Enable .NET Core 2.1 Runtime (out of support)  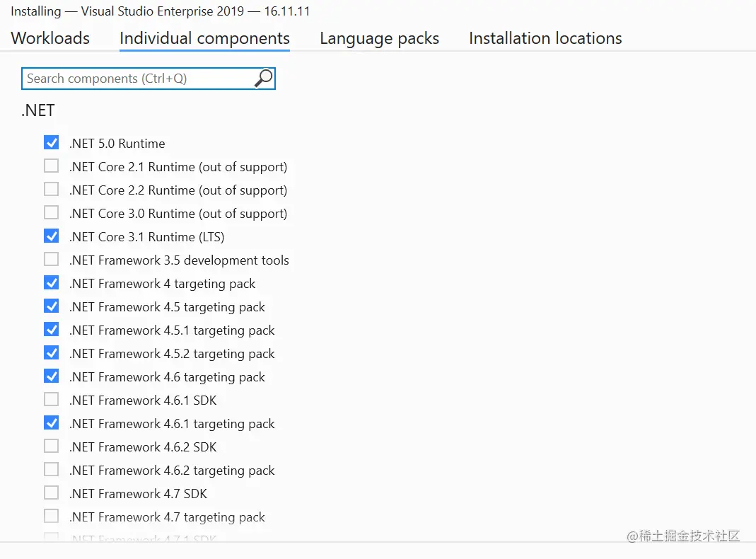coord(51,166)
